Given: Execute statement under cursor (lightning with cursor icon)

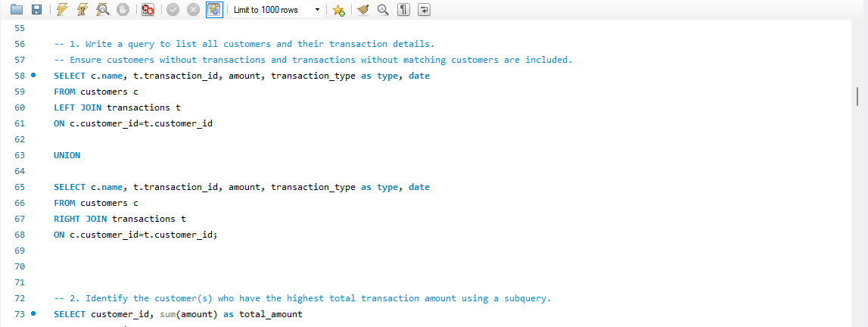Looking at the screenshot, I should coord(82,9).
